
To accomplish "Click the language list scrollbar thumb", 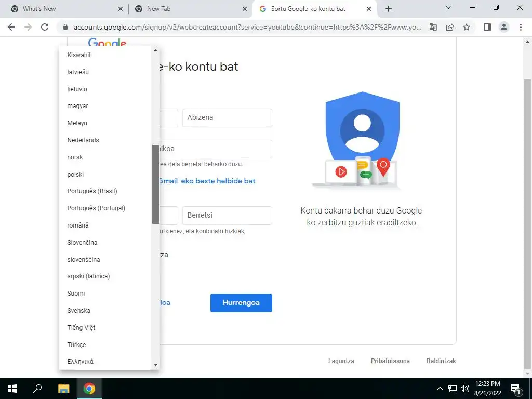I will pos(155,184).
